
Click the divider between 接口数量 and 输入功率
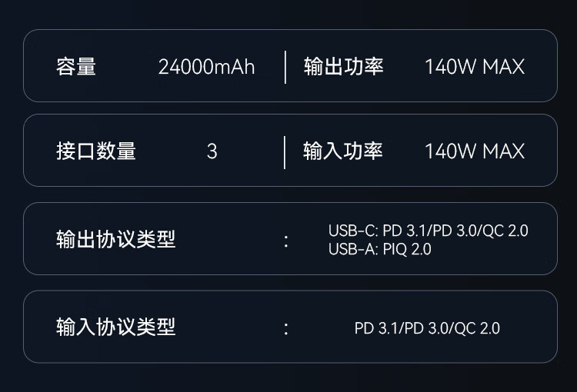pyautogui.click(x=285, y=152)
